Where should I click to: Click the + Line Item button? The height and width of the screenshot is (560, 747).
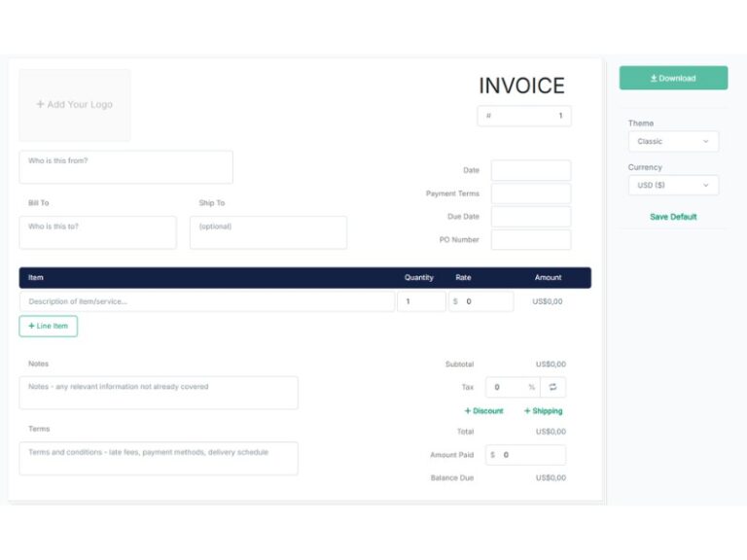[x=49, y=327]
